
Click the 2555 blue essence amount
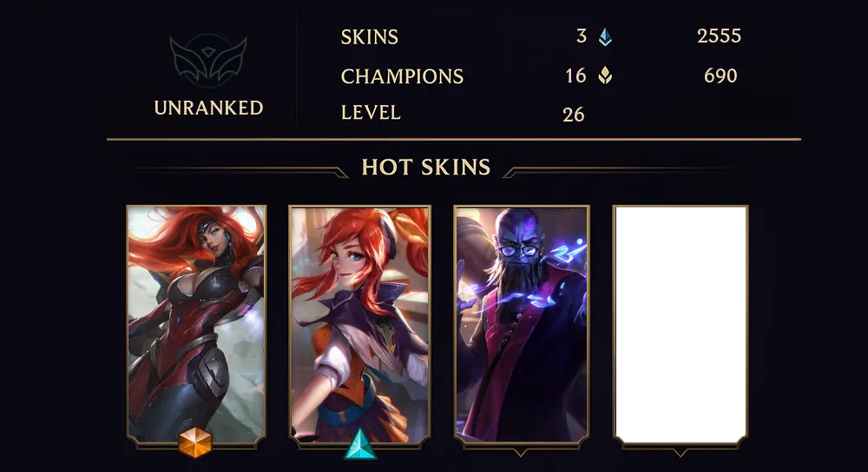coord(719,36)
